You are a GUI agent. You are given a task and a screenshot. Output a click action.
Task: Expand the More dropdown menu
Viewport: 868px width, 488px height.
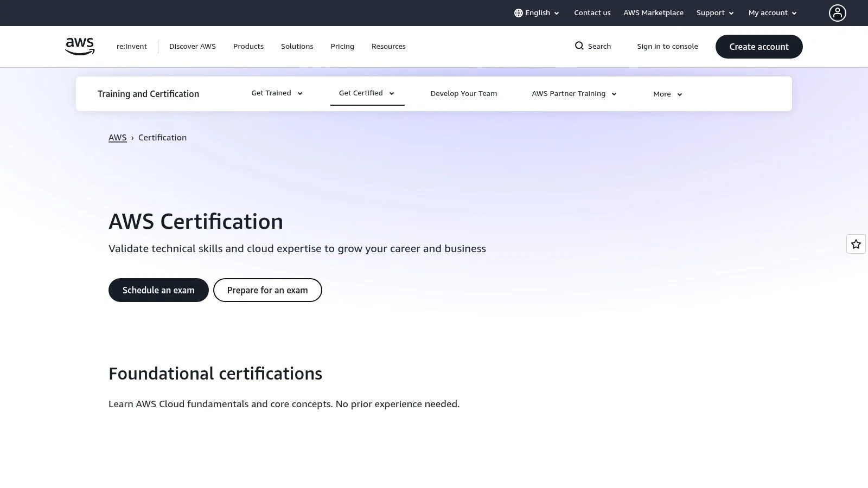(x=667, y=94)
